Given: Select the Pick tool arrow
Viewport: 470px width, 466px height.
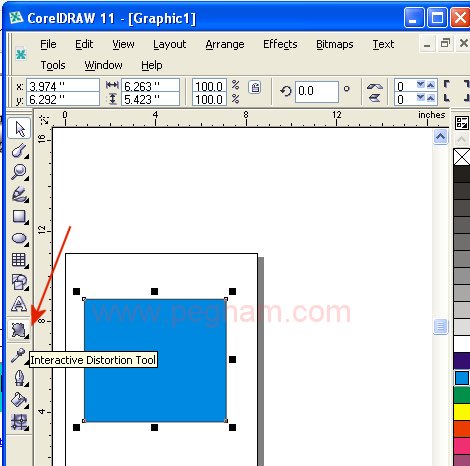Looking at the screenshot, I should tap(19, 129).
